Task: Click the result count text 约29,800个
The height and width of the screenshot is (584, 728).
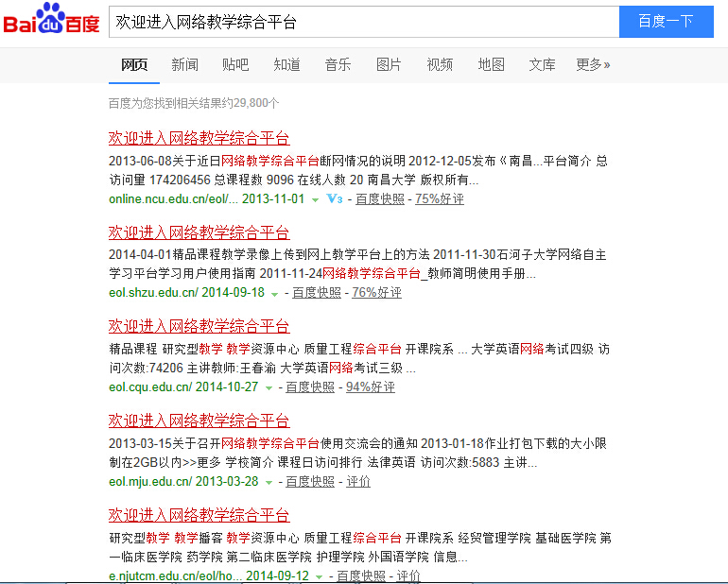Action: tap(251, 103)
